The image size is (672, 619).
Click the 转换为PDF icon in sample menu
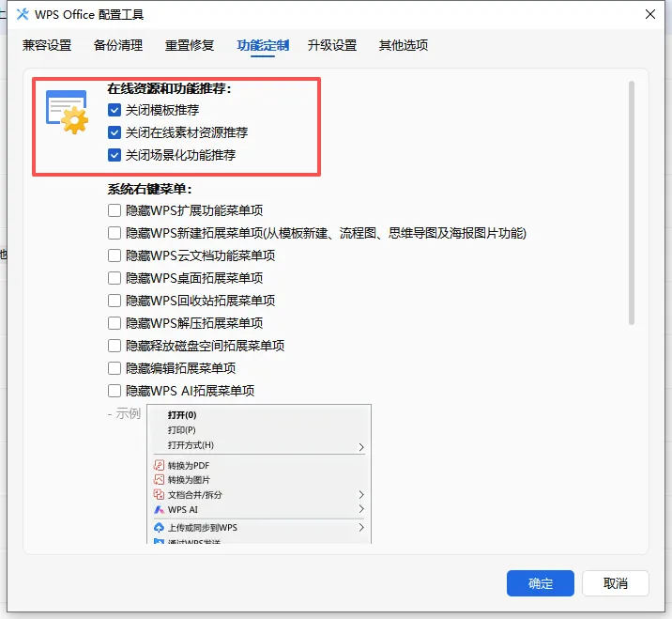[159, 465]
